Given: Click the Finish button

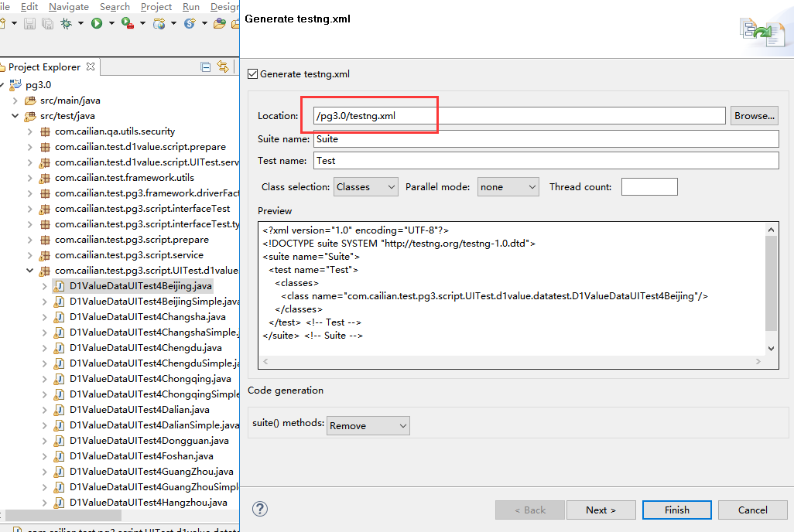Looking at the screenshot, I should click(676, 510).
